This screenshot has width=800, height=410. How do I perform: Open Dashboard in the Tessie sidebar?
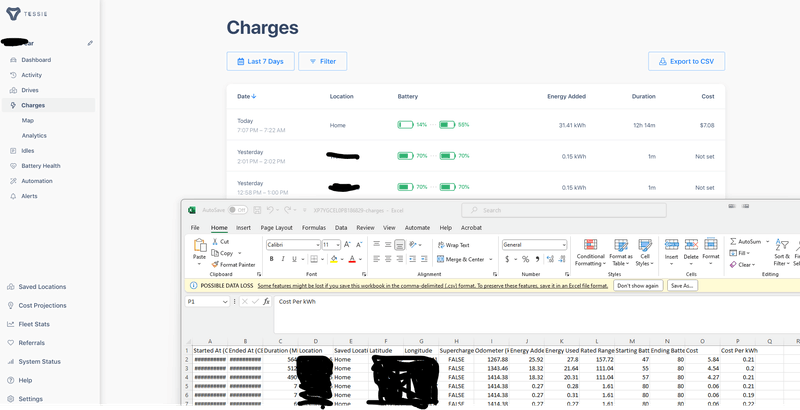(36, 60)
